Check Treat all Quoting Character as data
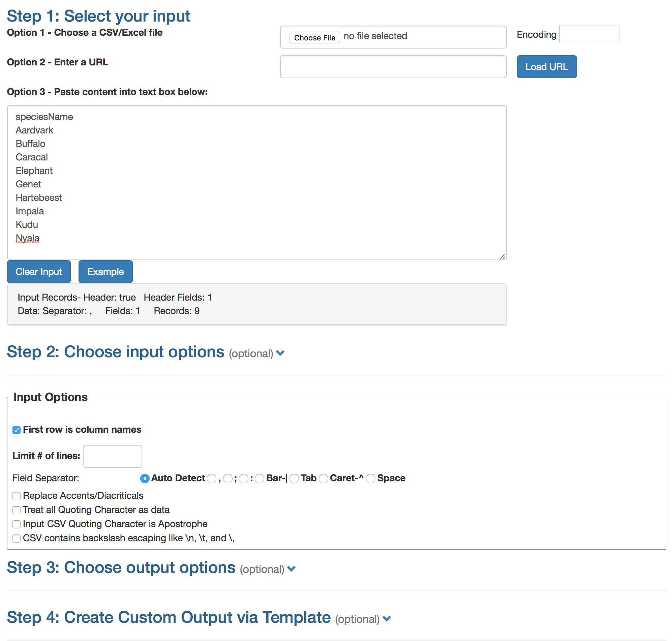Viewport: 672px width, 641px height. [x=17, y=510]
